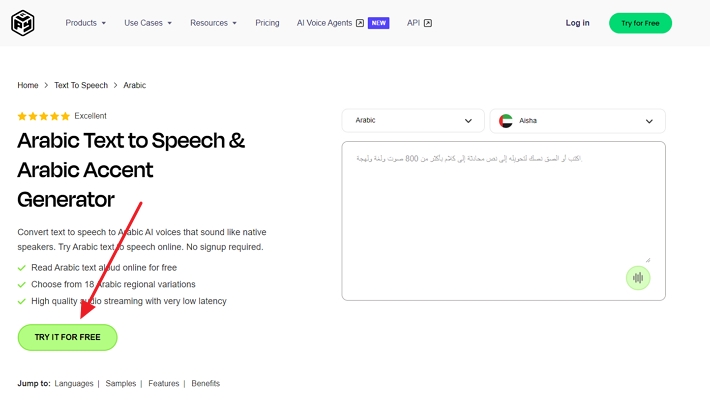Screen dimensions: 710x400
Task: Click the NEW badge beside AI Voice Agents
Action: tap(378, 23)
